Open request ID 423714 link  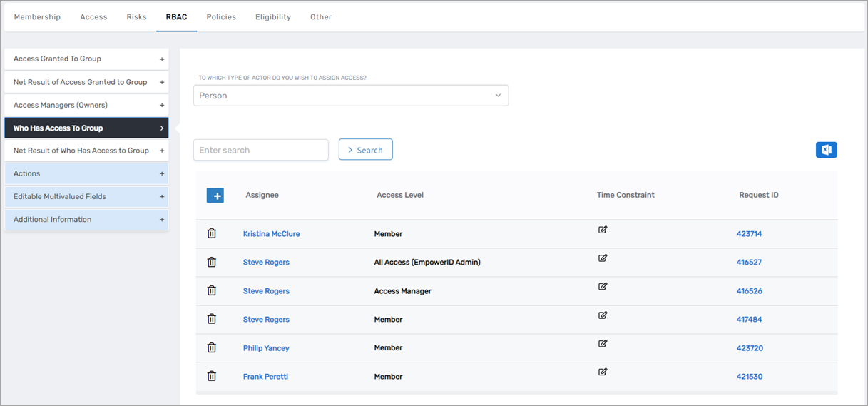tap(749, 234)
